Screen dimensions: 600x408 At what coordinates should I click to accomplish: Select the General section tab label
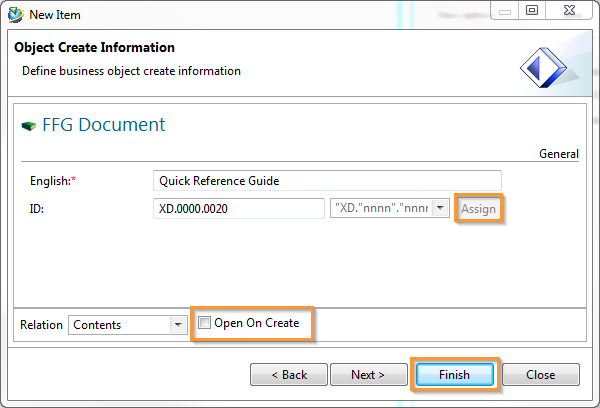click(558, 154)
